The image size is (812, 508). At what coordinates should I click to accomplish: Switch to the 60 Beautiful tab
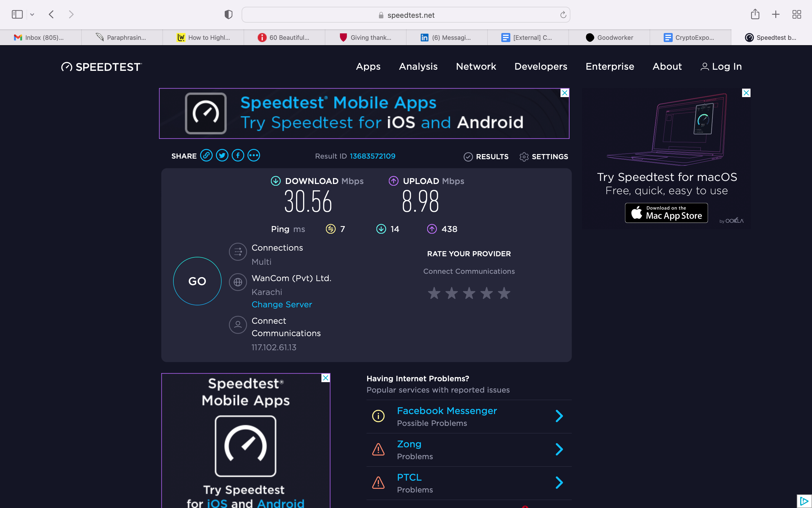coord(284,37)
